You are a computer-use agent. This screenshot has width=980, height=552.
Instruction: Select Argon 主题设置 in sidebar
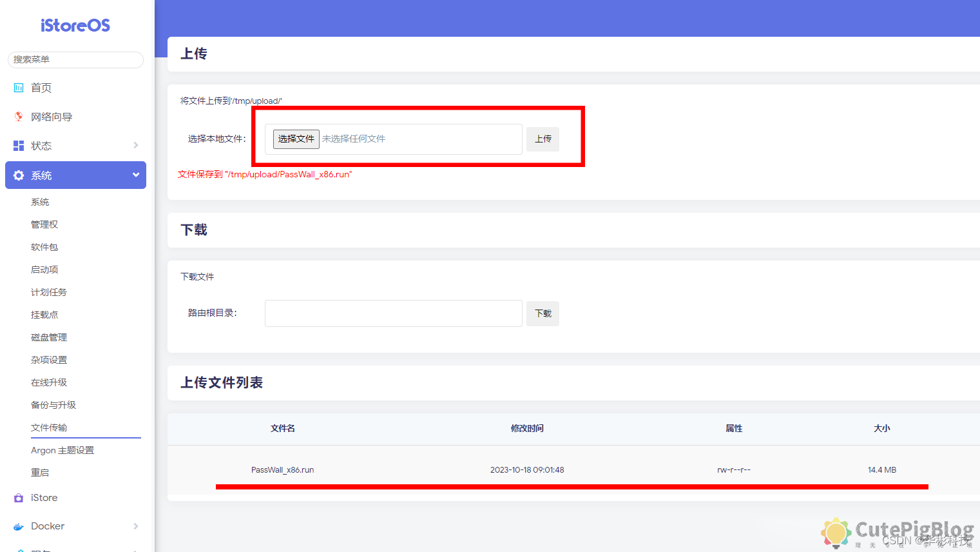coord(62,450)
